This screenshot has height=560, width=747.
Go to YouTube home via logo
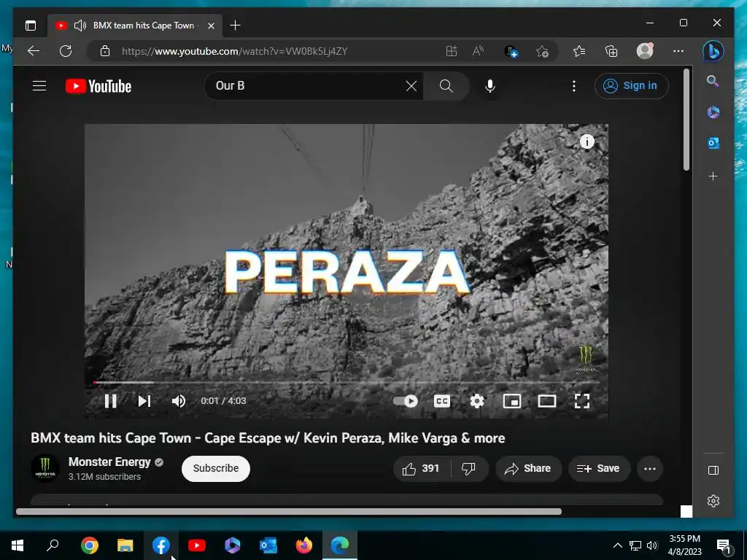98,86
